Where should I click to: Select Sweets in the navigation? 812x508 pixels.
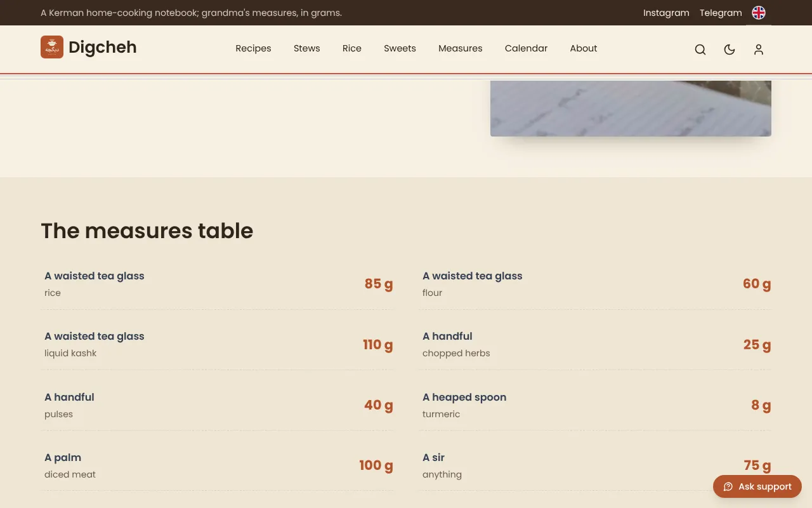(x=400, y=48)
